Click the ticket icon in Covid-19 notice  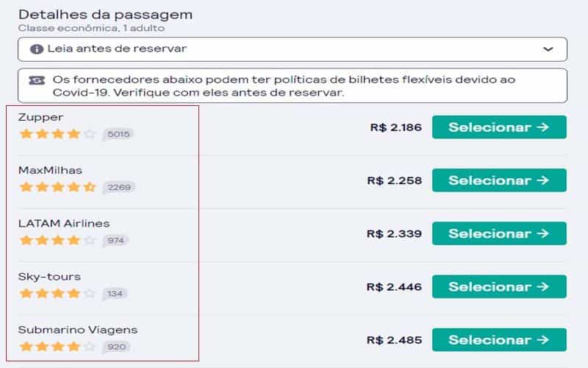click(36, 80)
